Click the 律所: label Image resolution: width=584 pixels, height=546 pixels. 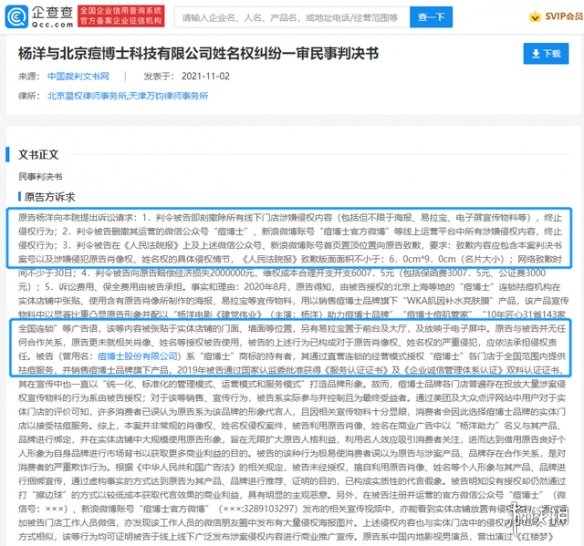tap(29, 96)
